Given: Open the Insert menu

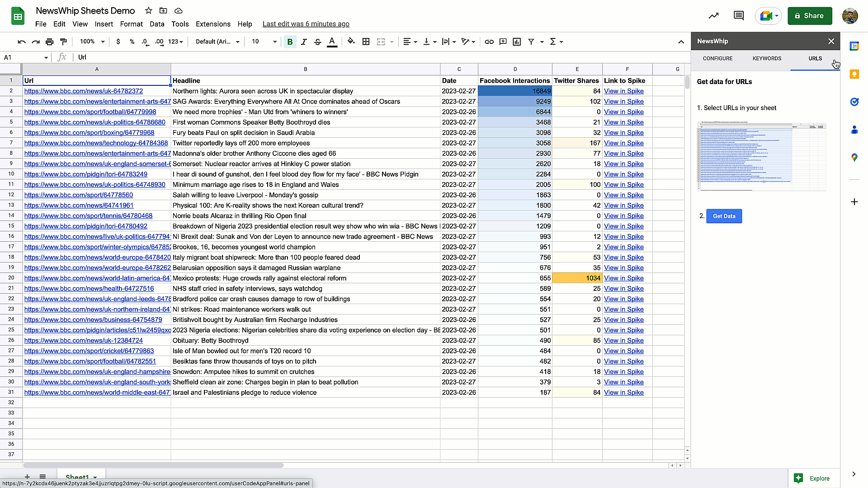Looking at the screenshot, I should tap(104, 24).
